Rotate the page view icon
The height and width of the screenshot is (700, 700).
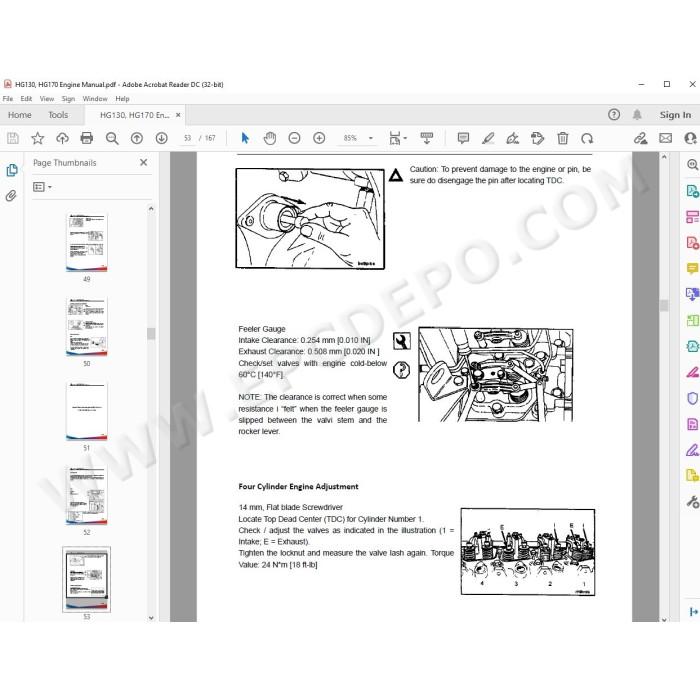pos(587,138)
